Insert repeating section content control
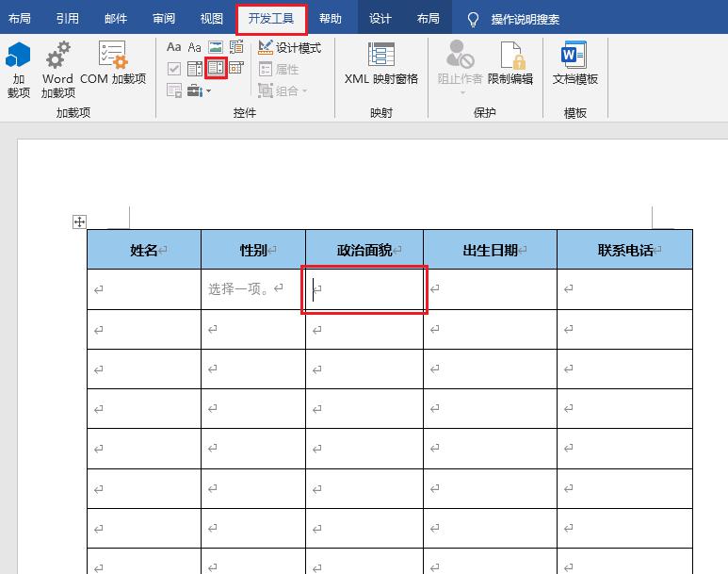This screenshot has width=728, height=574. [x=174, y=90]
